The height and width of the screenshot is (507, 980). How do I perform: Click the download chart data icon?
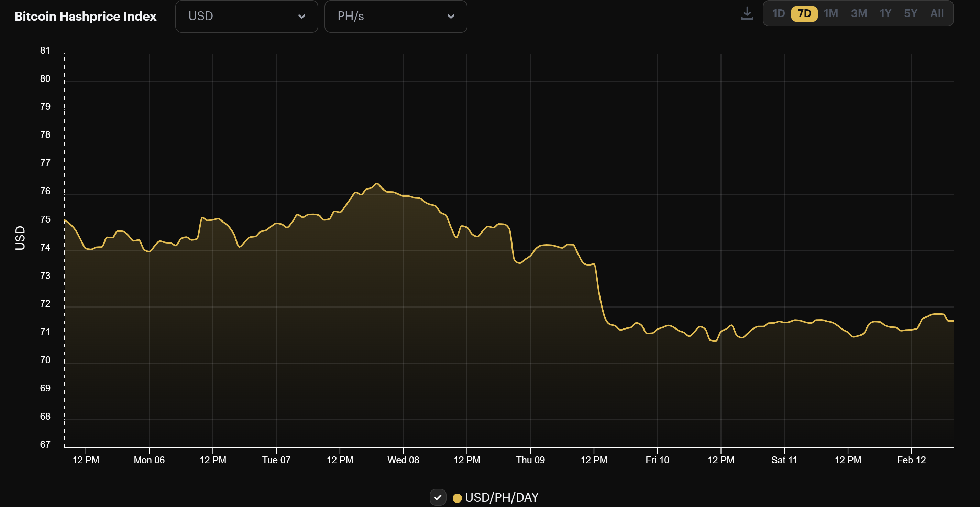point(747,14)
